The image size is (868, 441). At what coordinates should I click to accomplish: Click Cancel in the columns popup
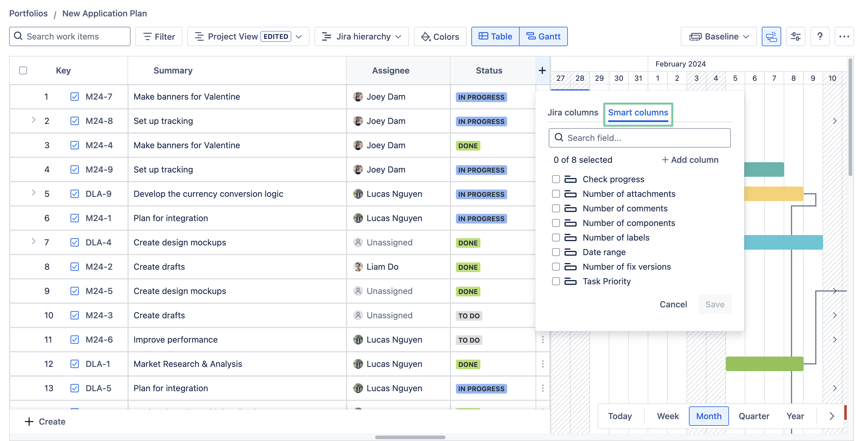pyautogui.click(x=673, y=304)
